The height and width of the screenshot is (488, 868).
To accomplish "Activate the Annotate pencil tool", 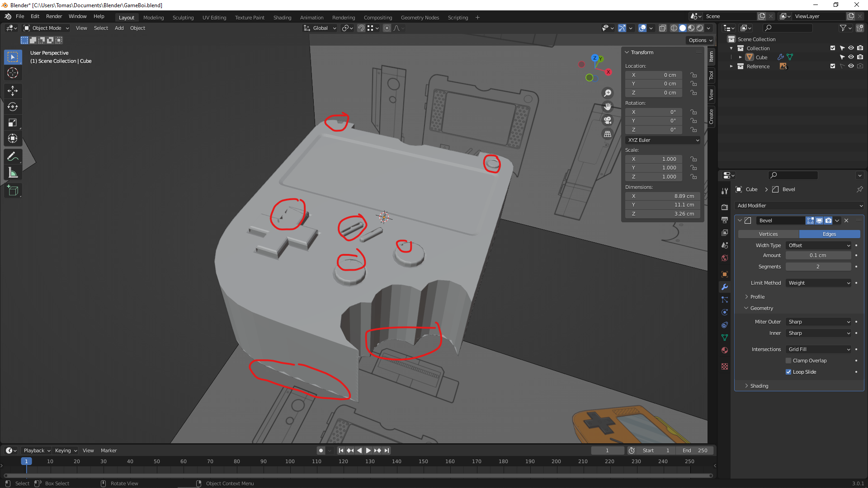I will tap(13, 157).
